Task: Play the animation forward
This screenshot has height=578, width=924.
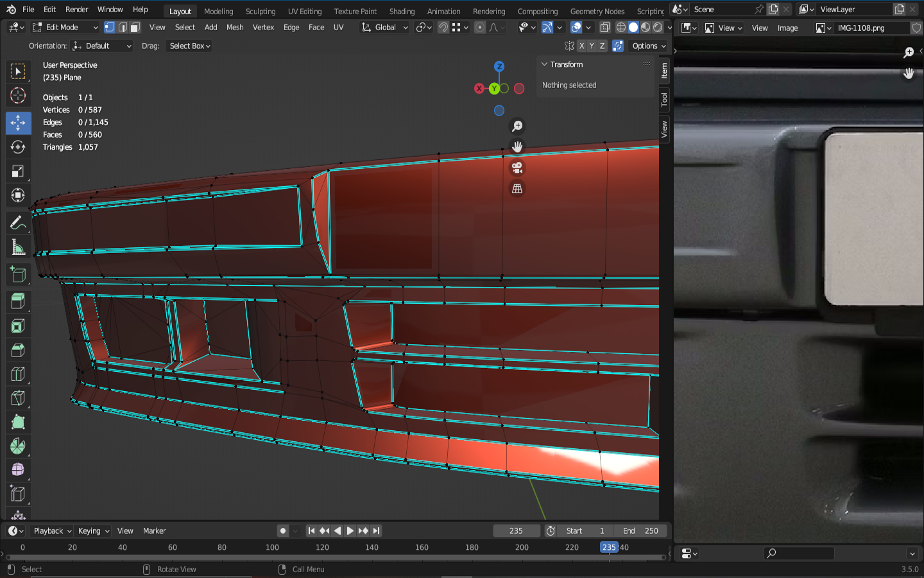Action: click(350, 530)
